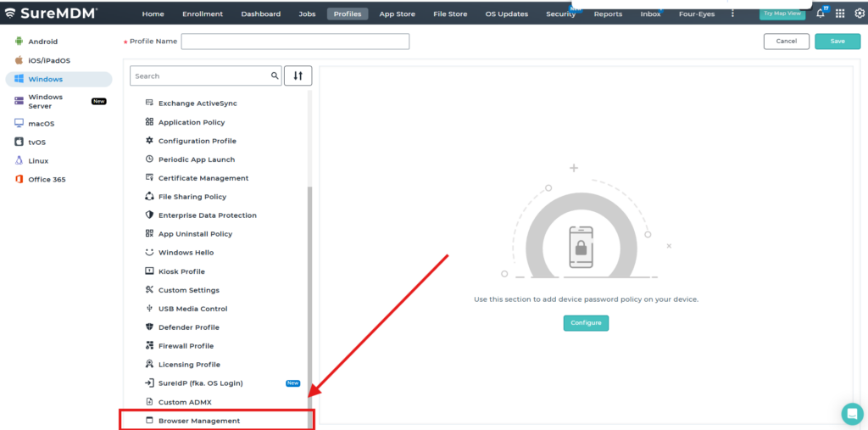Screen dimensions: 868x430
Task: Click the Periodic App Launch clock icon
Action: click(x=149, y=159)
